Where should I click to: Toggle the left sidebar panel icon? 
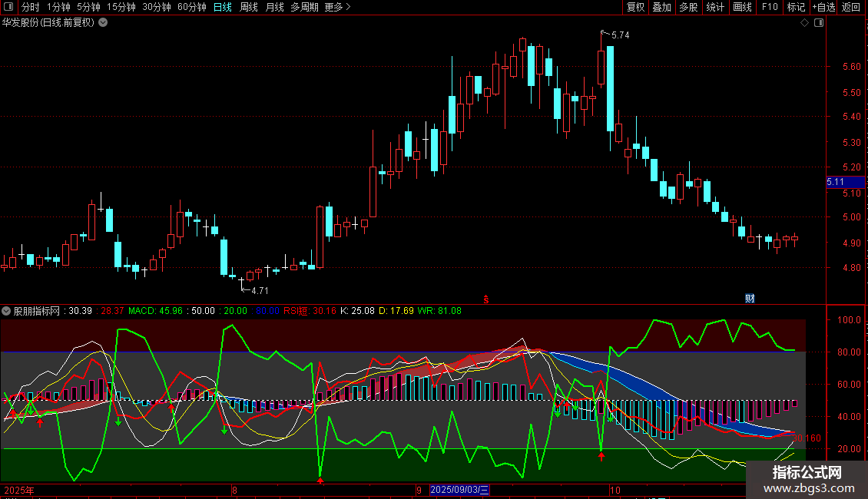tap(8, 7)
